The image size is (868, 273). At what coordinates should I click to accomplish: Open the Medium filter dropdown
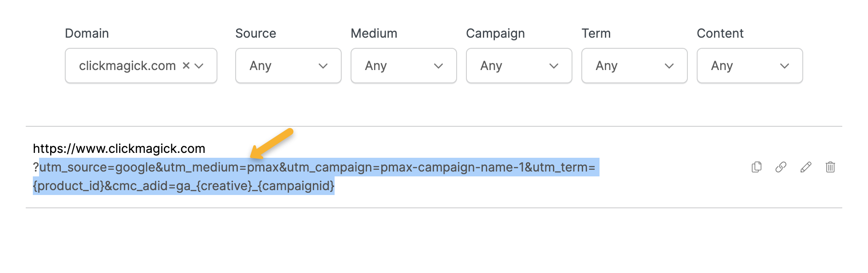403,66
